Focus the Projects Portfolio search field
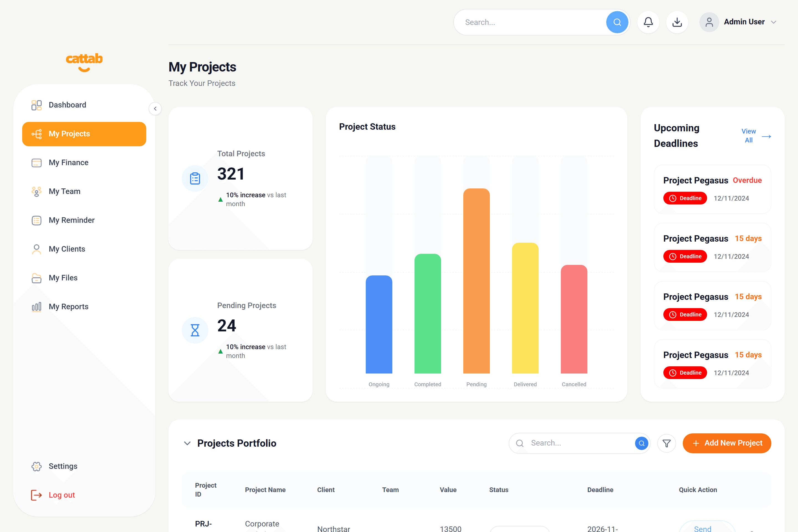 tap(579, 443)
